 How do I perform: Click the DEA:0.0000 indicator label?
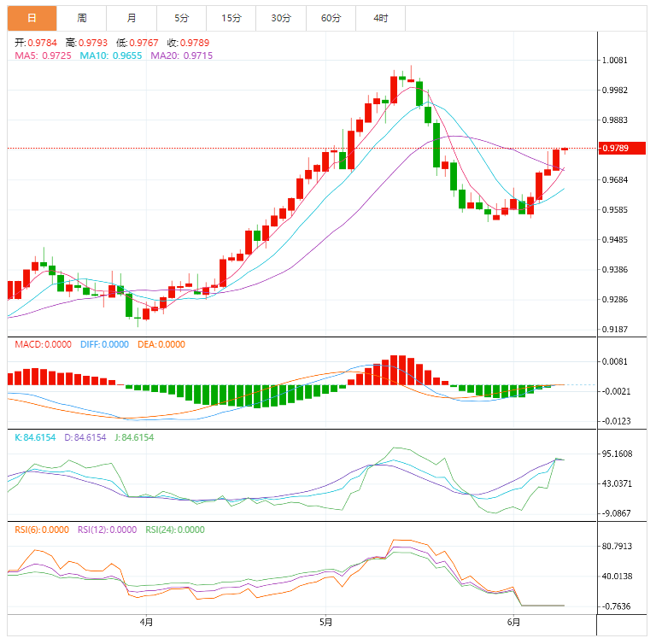tap(161, 344)
